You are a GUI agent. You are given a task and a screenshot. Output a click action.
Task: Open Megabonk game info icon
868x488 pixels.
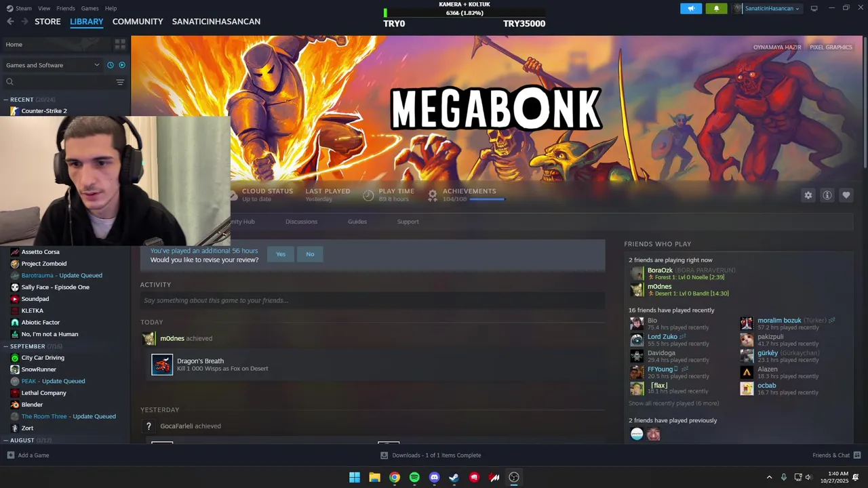[x=827, y=195]
